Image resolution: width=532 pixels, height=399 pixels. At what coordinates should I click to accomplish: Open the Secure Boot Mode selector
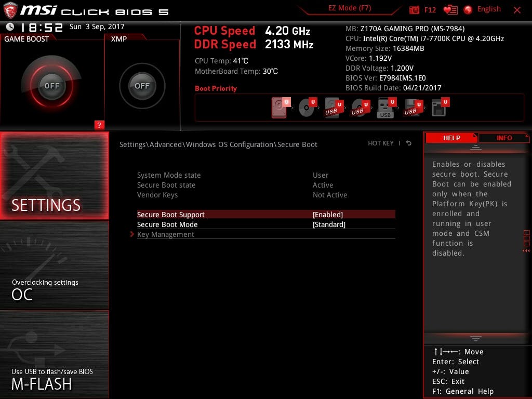[328, 224]
